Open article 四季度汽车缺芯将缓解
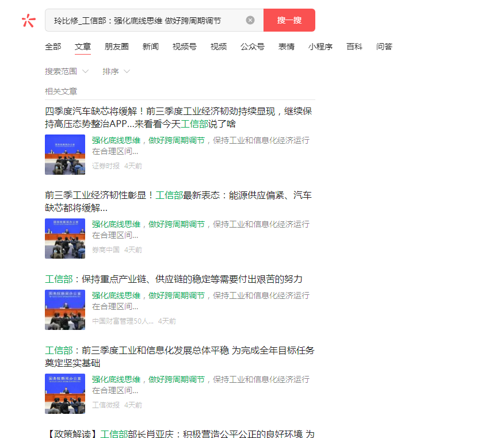504x438 pixels. (x=178, y=117)
